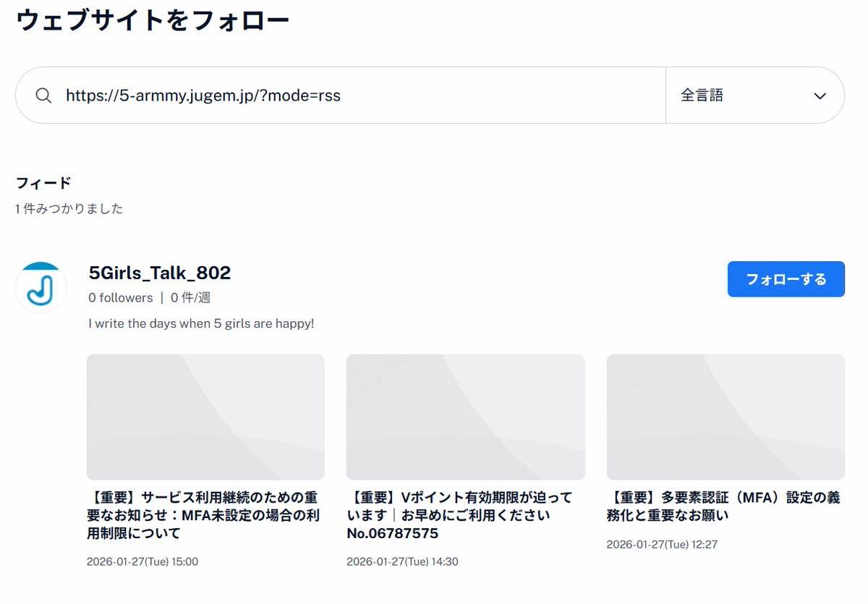Open thumbnail of the Vポイント有効期限 article
Image resolution: width=868 pixels, height=604 pixels.
[466, 417]
